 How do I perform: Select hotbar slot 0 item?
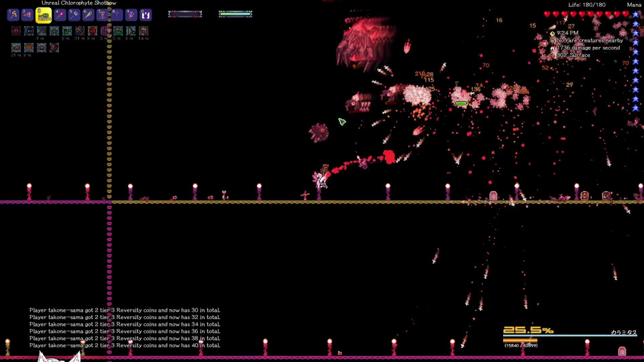[x=146, y=15]
